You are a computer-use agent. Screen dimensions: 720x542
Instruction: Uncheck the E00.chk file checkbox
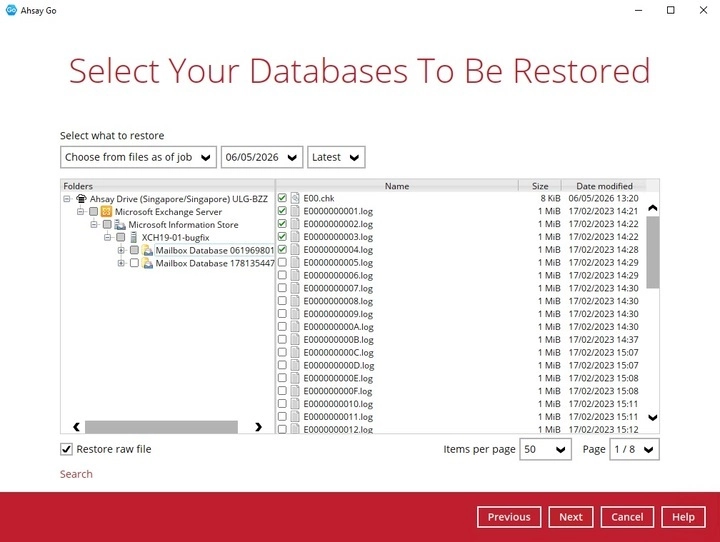pos(282,198)
